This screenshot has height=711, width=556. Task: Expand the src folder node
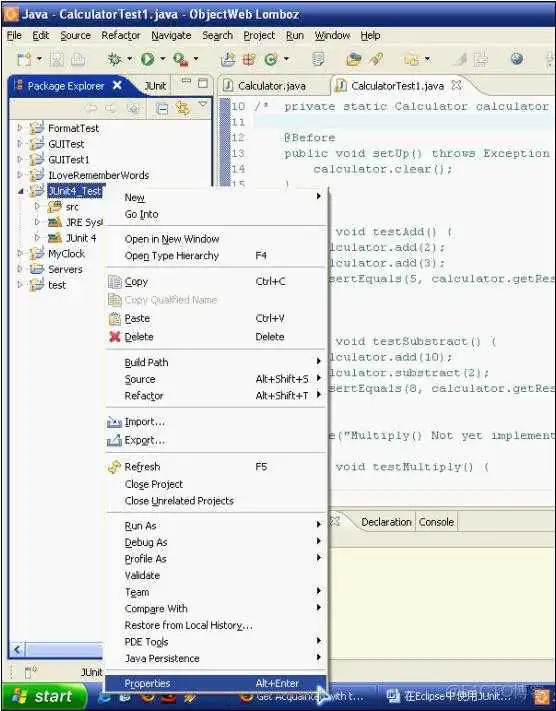[x=38, y=207]
